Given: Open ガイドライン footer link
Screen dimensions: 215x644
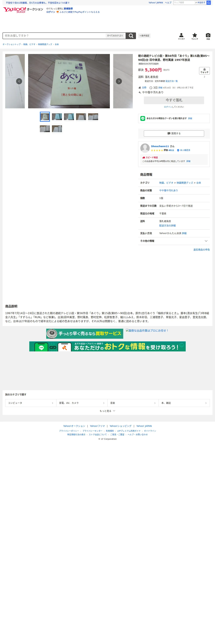Looking at the screenshot, I should coord(150,431).
